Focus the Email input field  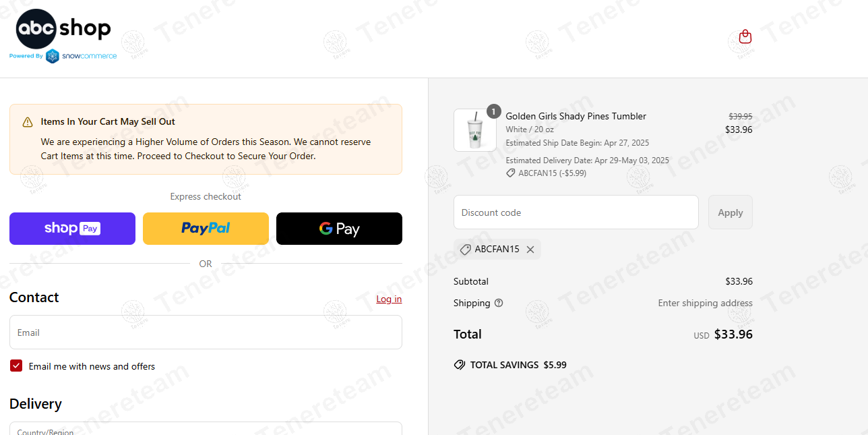pos(206,332)
